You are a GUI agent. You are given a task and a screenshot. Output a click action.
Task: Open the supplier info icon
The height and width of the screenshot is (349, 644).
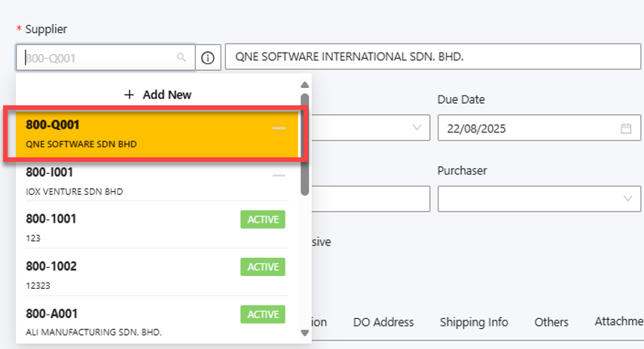click(208, 58)
